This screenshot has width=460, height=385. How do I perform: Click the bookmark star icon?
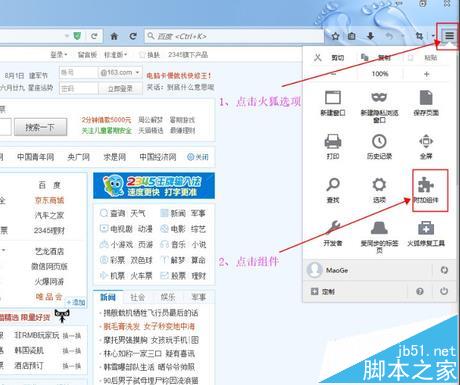335,36
